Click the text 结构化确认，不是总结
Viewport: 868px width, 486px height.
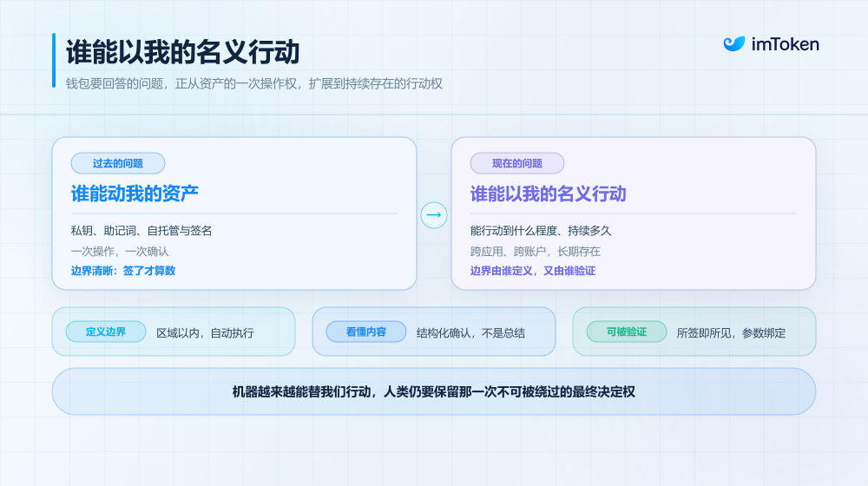tap(470, 332)
